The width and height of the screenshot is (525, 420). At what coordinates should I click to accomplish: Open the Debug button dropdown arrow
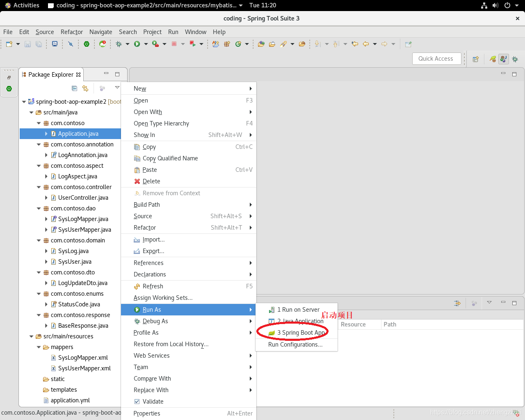point(128,44)
